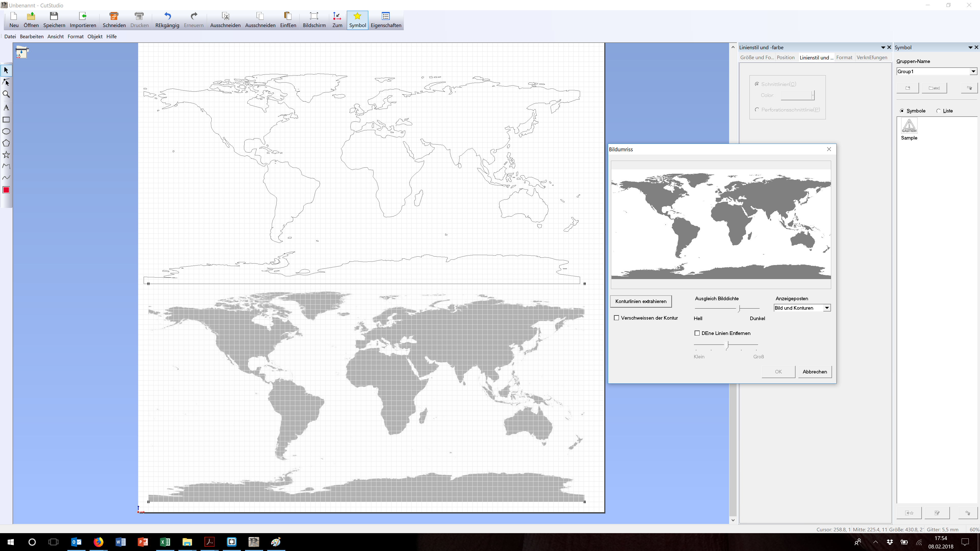
Task: Choose the ellipse drawing tool
Action: pyautogui.click(x=6, y=131)
